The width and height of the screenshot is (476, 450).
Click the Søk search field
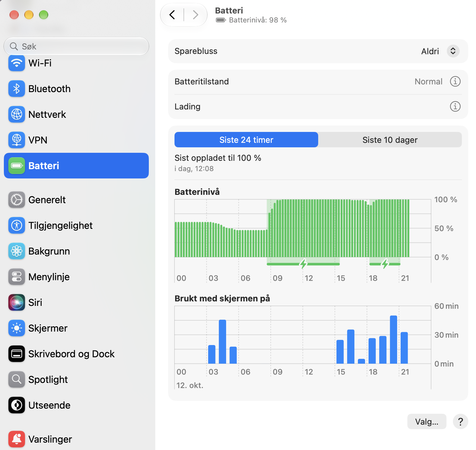point(76,46)
